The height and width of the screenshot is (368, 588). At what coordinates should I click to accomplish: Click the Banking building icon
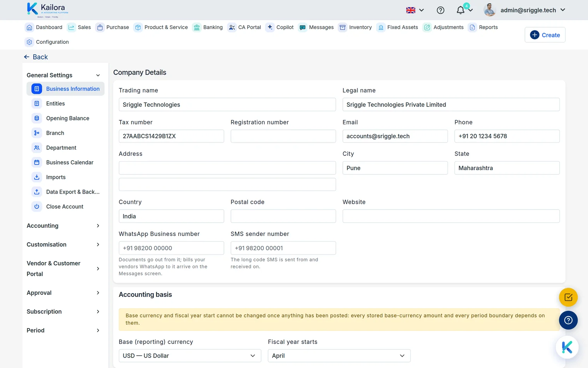click(197, 28)
